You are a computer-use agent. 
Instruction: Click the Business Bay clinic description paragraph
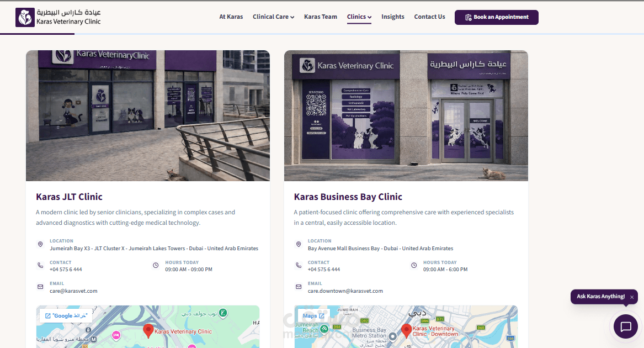pyautogui.click(x=404, y=218)
